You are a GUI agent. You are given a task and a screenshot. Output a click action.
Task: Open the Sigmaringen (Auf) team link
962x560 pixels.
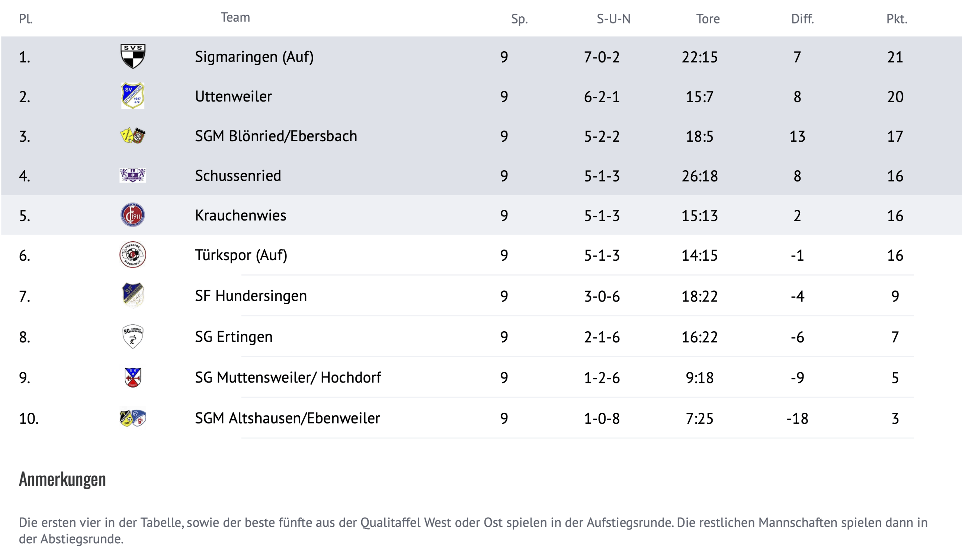(254, 57)
